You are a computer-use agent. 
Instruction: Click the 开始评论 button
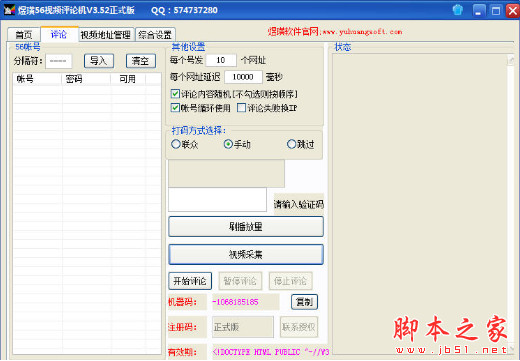(x=190, y=281)
